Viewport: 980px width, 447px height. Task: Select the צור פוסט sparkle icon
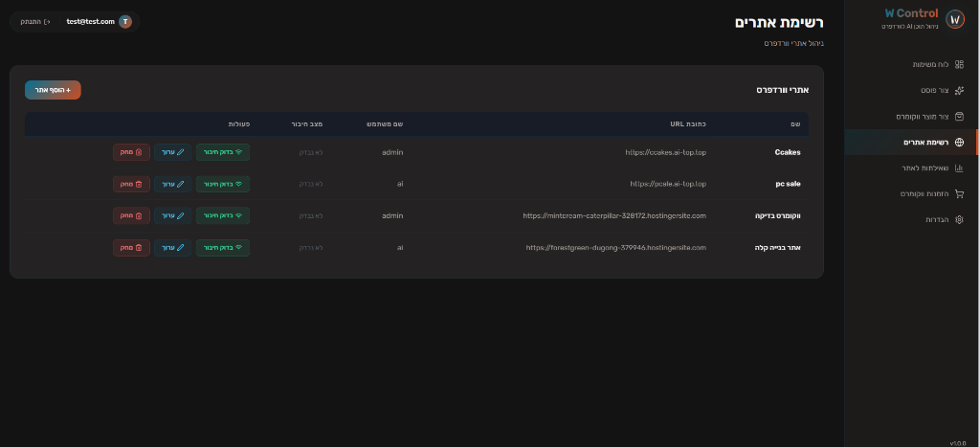point(959,91)
